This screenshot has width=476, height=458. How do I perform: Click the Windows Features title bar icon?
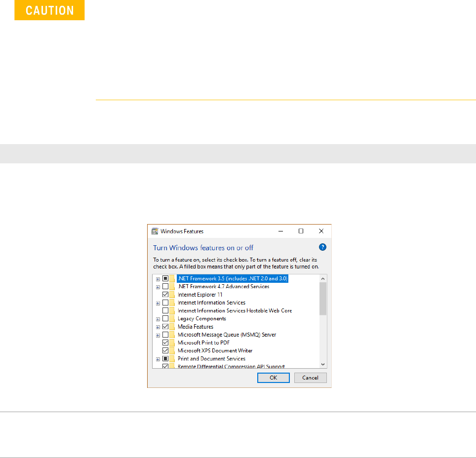point(155,231)
